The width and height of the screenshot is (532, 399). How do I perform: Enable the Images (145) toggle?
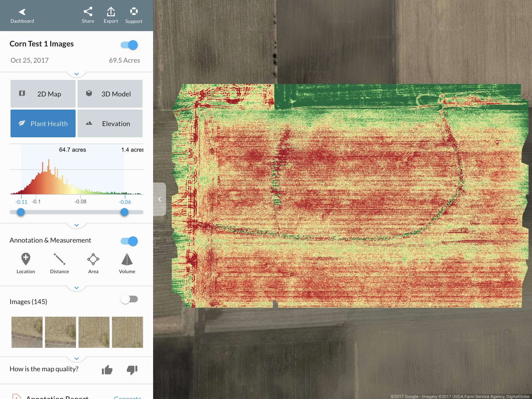[129, 299]
